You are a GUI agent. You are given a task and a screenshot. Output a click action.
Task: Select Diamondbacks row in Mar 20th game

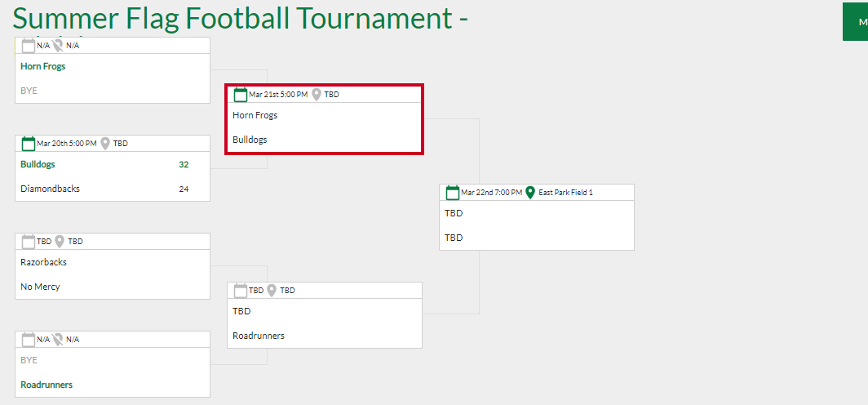point(113,189)
